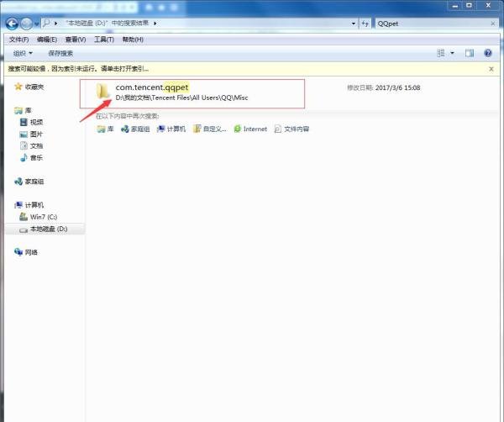504x422 pixels.
Task: Click the com.tencent.qqpet folder name
Action: 152,87
